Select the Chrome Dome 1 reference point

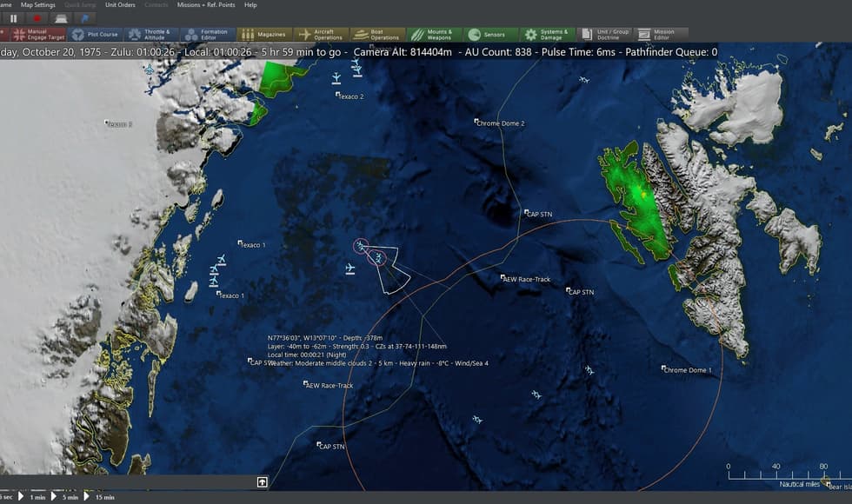(686, 369)
